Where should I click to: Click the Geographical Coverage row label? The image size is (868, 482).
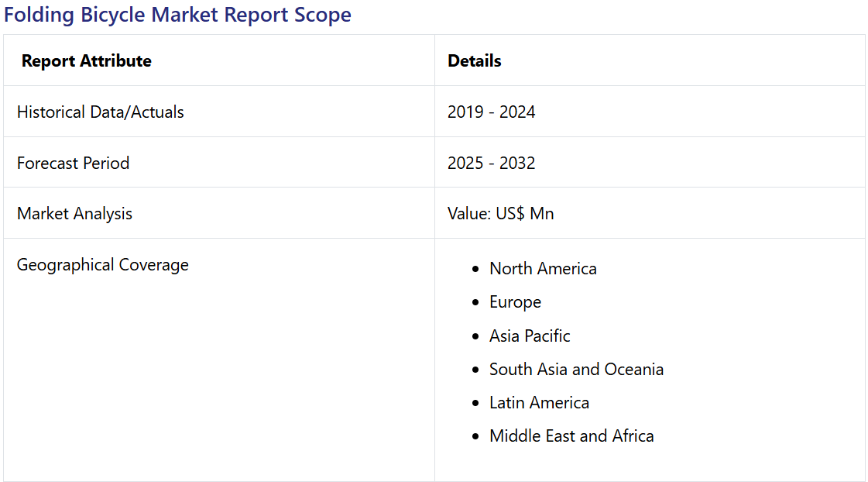coord(102,265)
